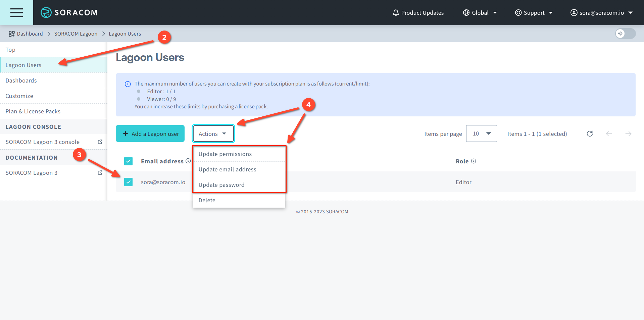Screen dimensions: 644x320
Task: Refresh the Lagoon users list
Action: pyautogui.click(x=590, y=134)
